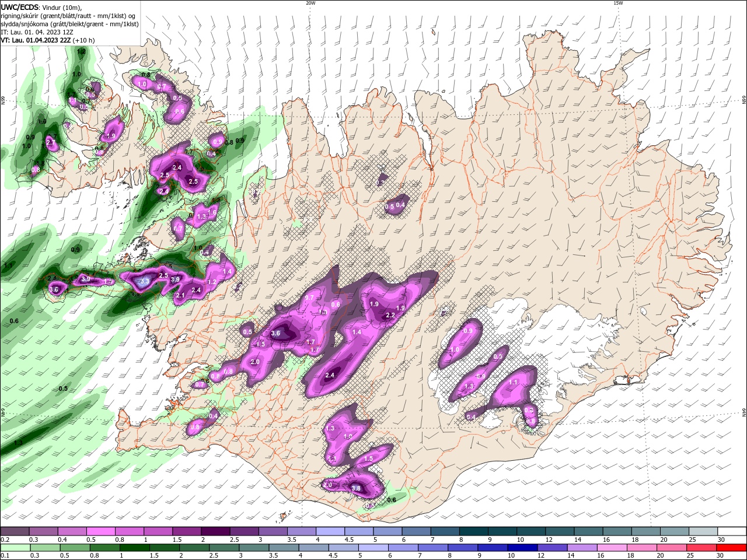Click the palest green swatch between 0.1 and 0.3, bottom row
The width and height of the screenshot is (747, 560).
point(15,548)
